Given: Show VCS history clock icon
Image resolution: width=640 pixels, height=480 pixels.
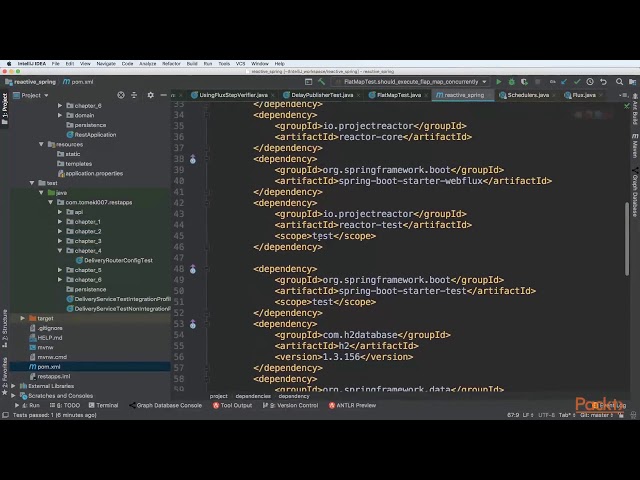Looking at the screenshot, I should pos(590,82).
